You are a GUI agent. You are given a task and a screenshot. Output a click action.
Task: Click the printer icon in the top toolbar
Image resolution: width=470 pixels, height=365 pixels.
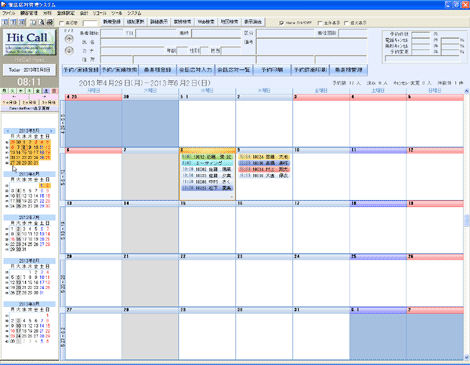pyautogui.click(x=50, y=22)
